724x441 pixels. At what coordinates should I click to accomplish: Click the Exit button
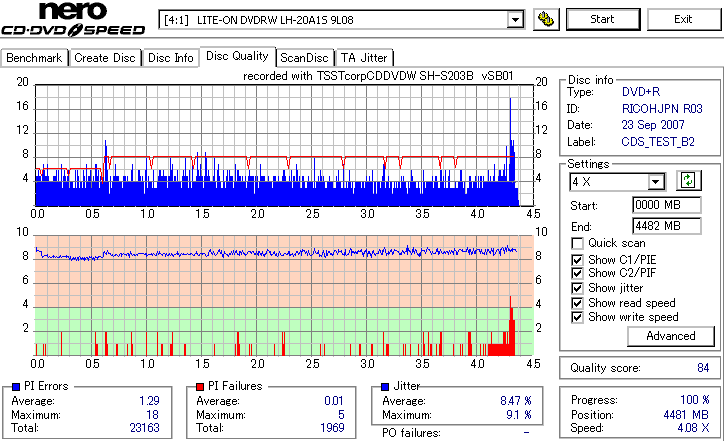click(683, 19)
